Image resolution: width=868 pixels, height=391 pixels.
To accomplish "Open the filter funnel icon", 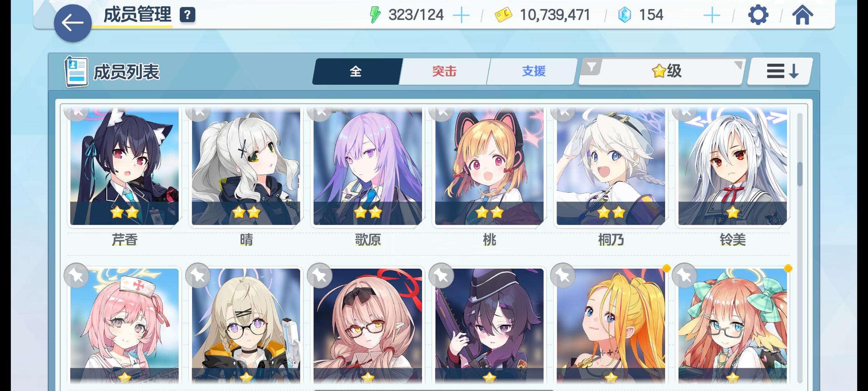I will 591,67.
